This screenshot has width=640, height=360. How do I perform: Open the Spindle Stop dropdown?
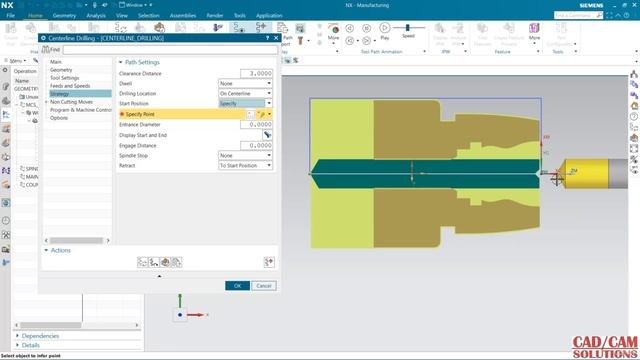[x=245, y=156]
